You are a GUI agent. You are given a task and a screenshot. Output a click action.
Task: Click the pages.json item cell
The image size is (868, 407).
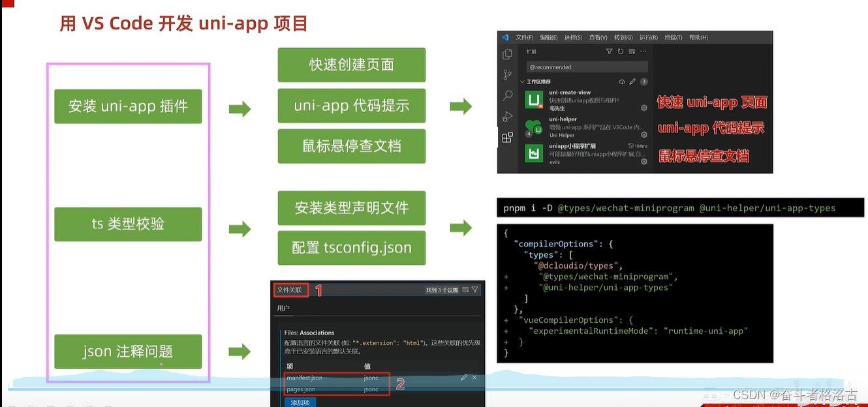[301, 389]
